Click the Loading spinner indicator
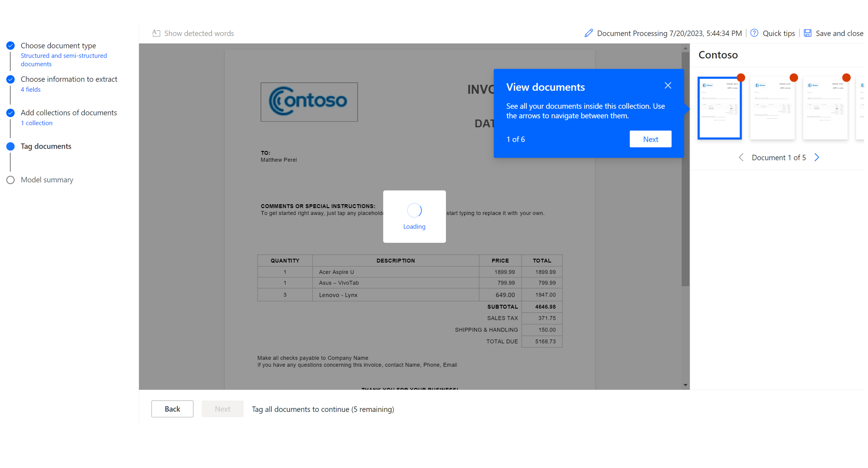 point(414,210)
